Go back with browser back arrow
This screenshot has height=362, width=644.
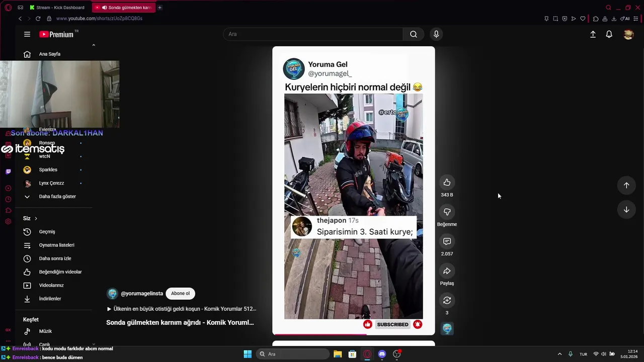coord(20,19)
